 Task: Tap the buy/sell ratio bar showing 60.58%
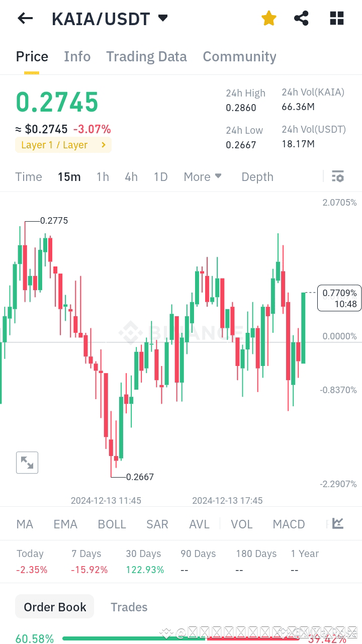pos(34,638)
